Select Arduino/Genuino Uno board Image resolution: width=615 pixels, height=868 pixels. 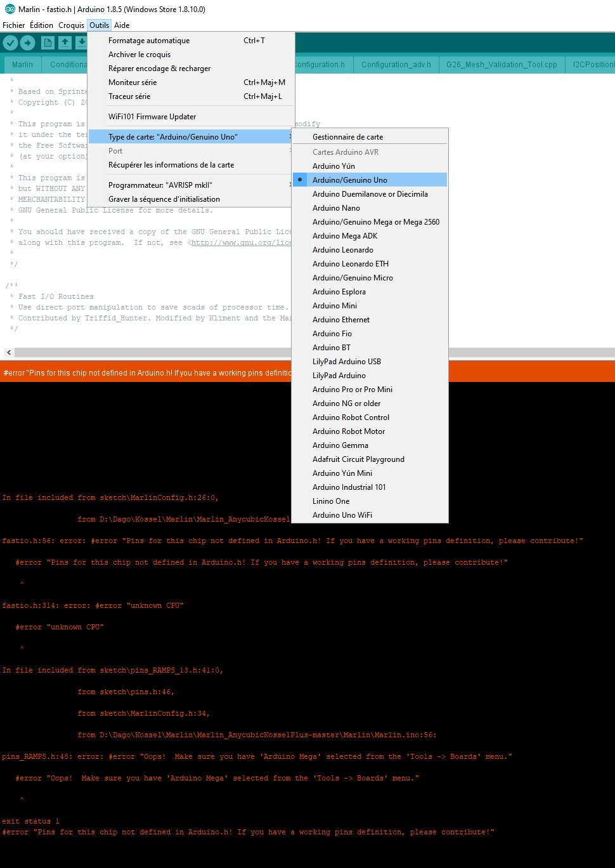click(370, 180)
